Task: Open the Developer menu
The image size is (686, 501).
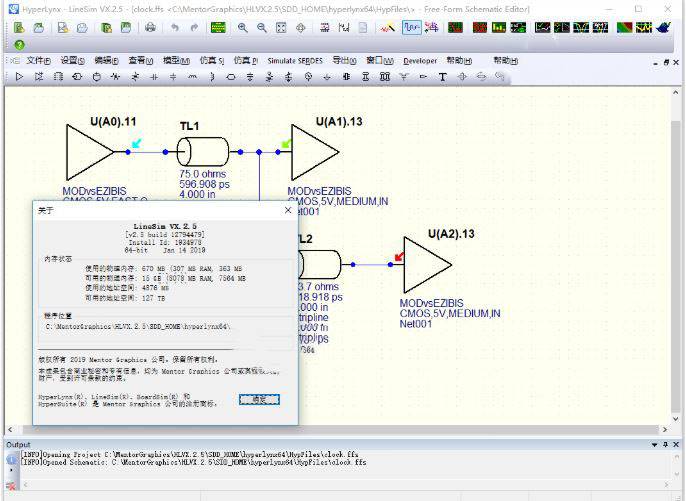Action: coord(420,61)
